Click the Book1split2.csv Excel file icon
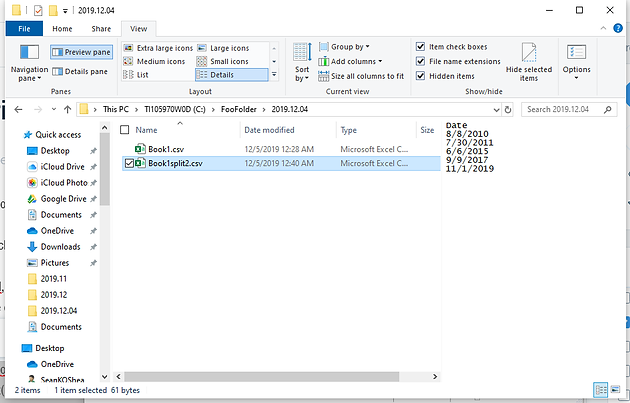 tap(140, 163)
